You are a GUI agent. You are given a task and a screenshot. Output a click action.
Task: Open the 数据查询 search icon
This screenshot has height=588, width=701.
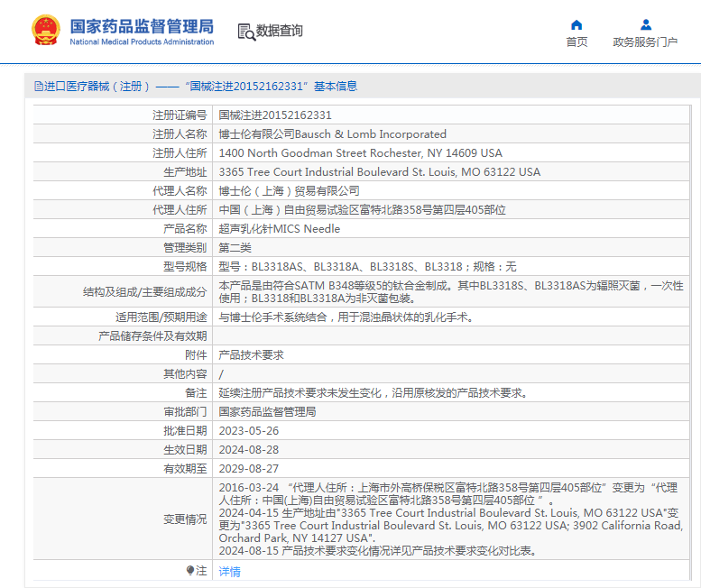pyautogui.click(x=246, y=32)
